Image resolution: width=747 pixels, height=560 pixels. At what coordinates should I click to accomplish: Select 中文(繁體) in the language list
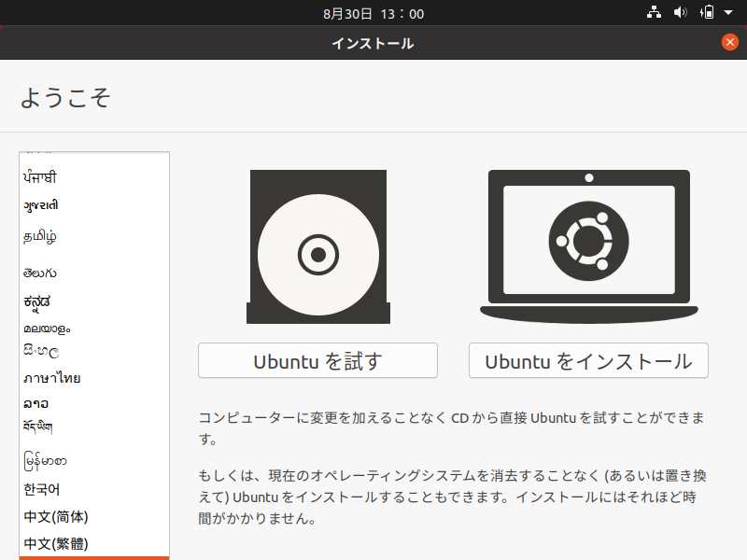(94, 543)
